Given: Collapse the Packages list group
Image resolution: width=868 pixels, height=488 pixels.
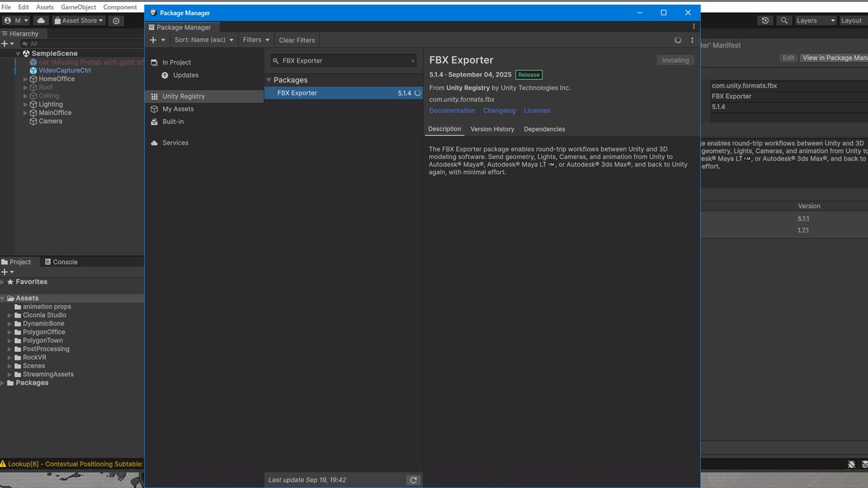Looking at the screenshot, I should point(269,80).
